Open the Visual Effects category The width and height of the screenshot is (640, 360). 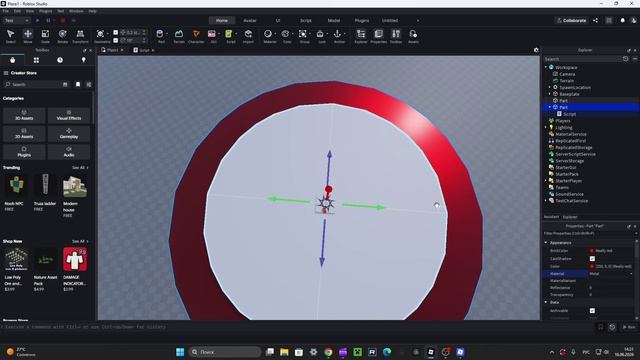tap(69, 115)
